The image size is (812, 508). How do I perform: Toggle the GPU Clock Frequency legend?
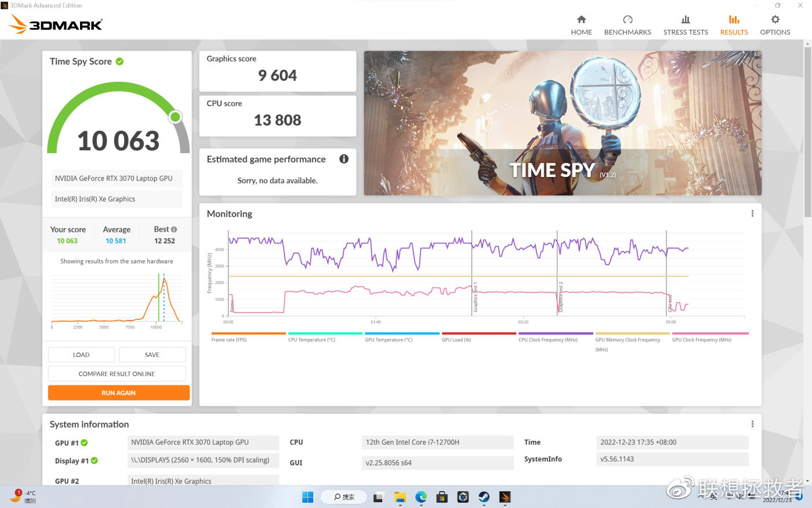point(709,337)
